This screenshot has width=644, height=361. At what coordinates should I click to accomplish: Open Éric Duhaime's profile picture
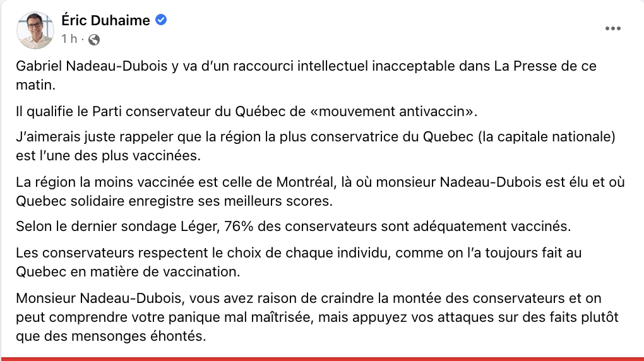click(x=35, y=30)
